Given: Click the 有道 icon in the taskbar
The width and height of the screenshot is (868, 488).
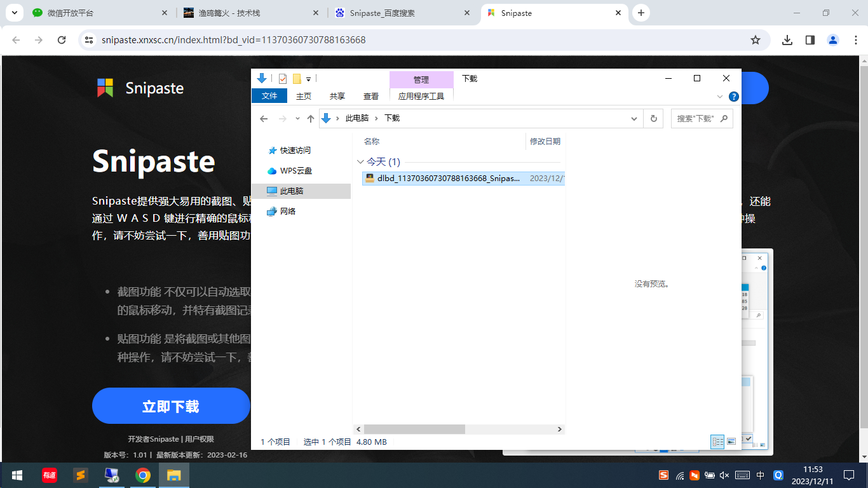Looking at the screenshot, I should 49,475.
